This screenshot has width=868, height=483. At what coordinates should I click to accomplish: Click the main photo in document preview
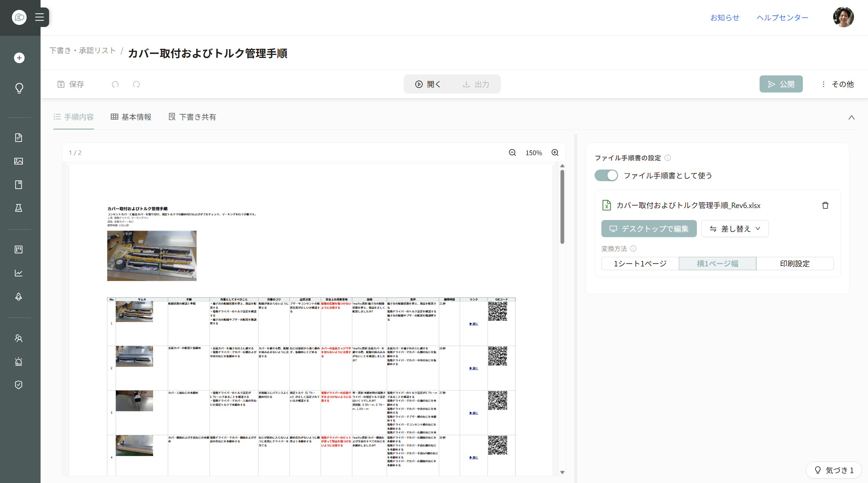tap(152, 256)
